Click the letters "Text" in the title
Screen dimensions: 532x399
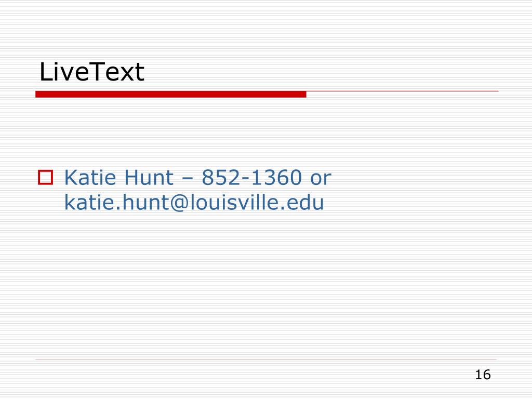[115, 72]
